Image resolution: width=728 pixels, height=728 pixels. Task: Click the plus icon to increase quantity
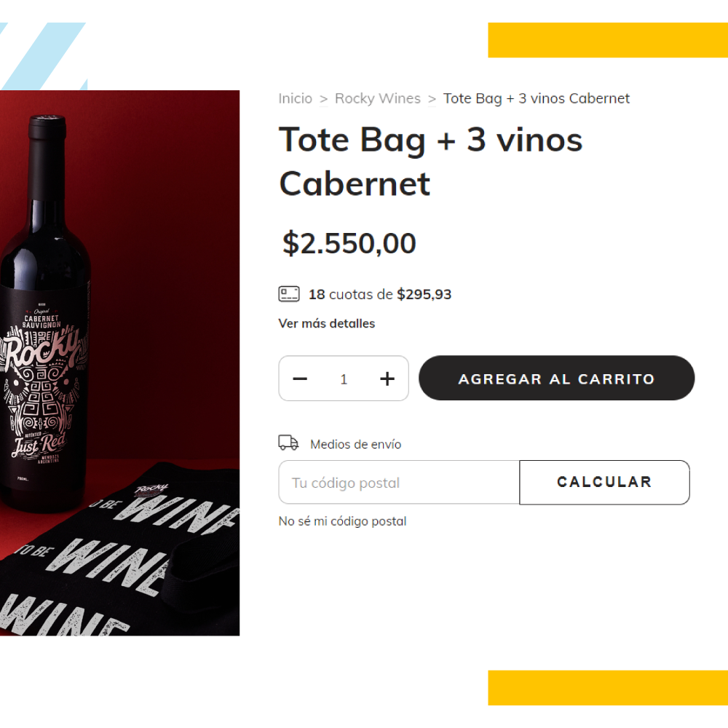click(x=387, y=379)
